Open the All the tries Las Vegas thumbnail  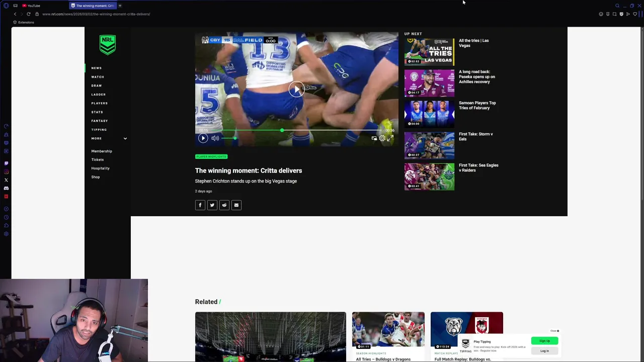pos(429,52)
